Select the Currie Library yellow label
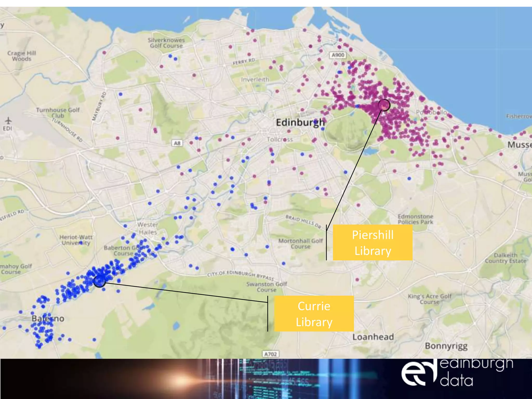Screen dimensions: 532x399 click(x=314, y=314)
